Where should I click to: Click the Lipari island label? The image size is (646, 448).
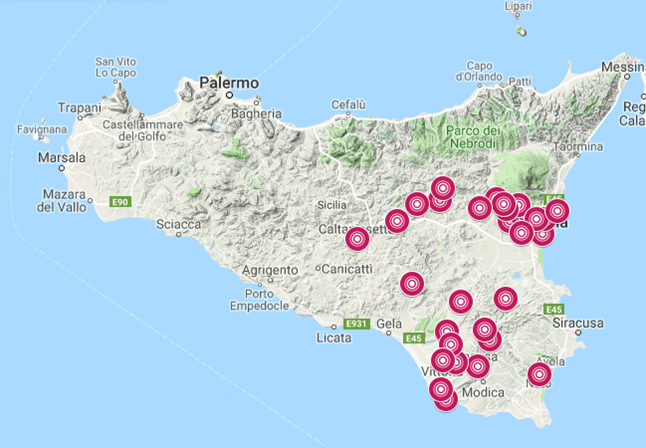520,7
